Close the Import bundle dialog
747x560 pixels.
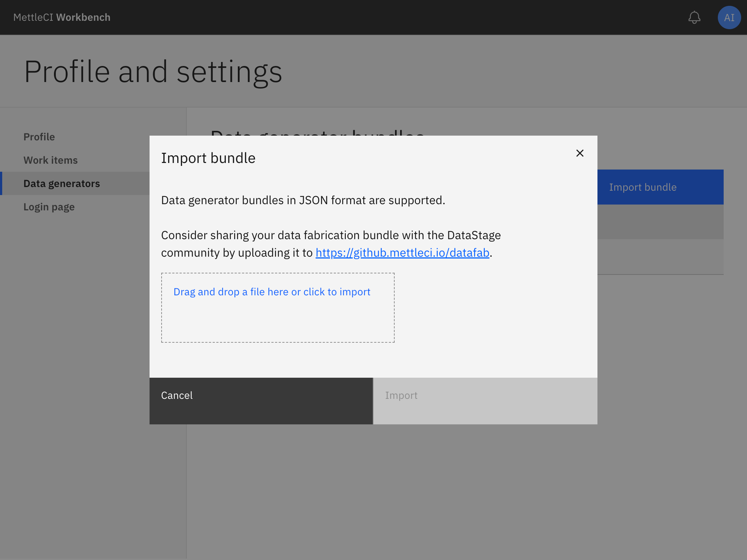580,153
